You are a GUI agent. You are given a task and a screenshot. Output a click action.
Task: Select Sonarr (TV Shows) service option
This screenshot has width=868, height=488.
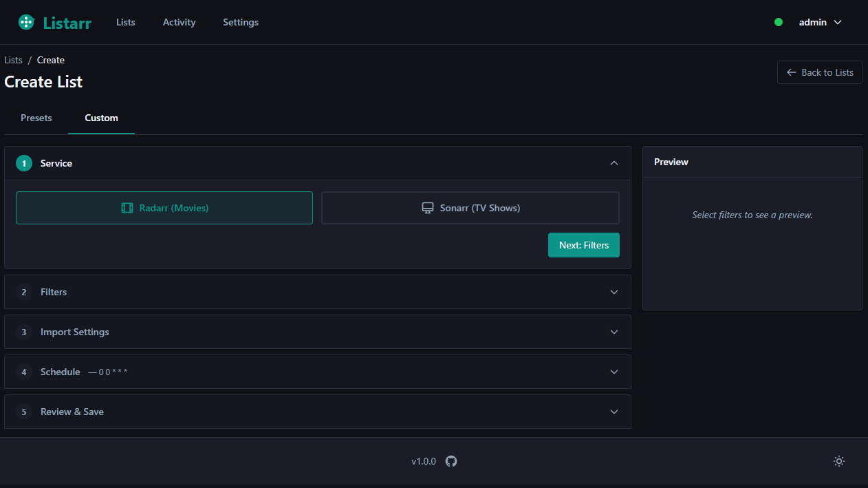(470, 208)
